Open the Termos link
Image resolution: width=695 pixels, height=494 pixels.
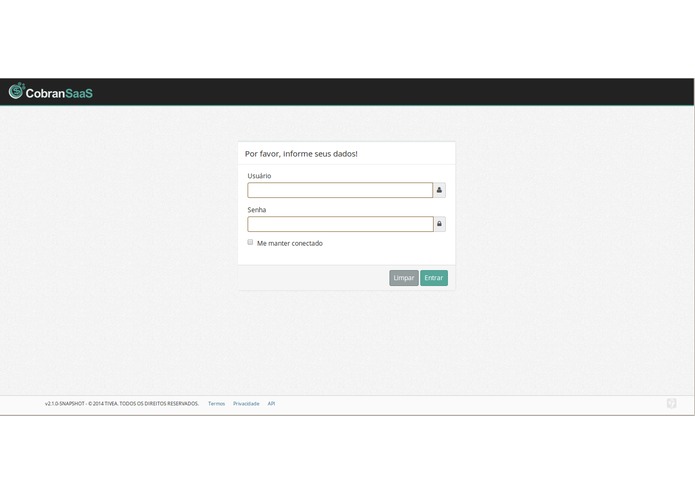pyautogui.click(x=216, y=404)
